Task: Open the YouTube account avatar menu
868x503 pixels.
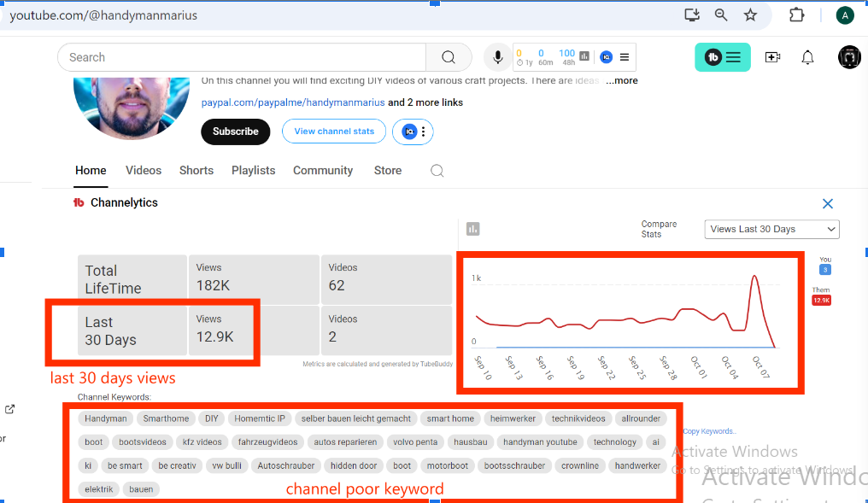Action: tap(849, 57)
